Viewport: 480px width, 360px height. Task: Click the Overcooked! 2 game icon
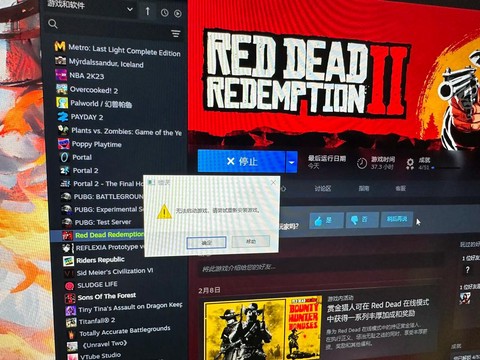click(x=62, y=89)
